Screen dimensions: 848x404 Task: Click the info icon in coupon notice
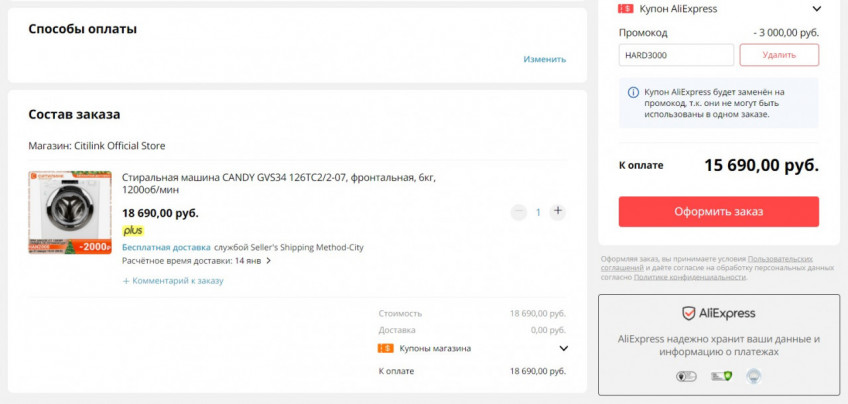tap(633, 92)
